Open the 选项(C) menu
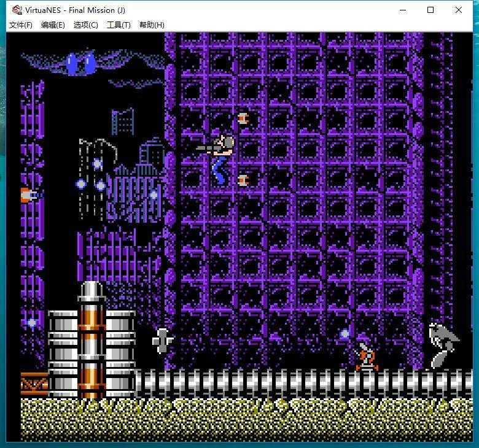This screenshot has width=479, height=448. pyautogui.click(x=86, y=25)
